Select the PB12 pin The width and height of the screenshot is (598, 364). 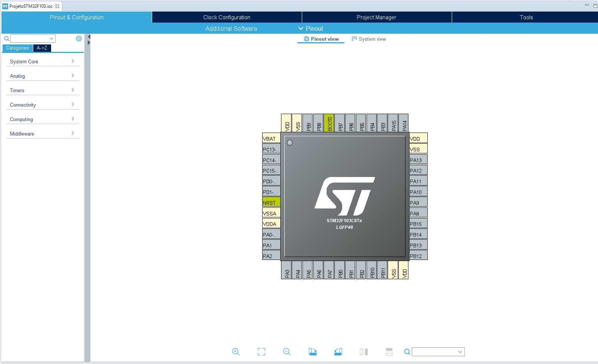pyautogui.click(x=418, y=256)
